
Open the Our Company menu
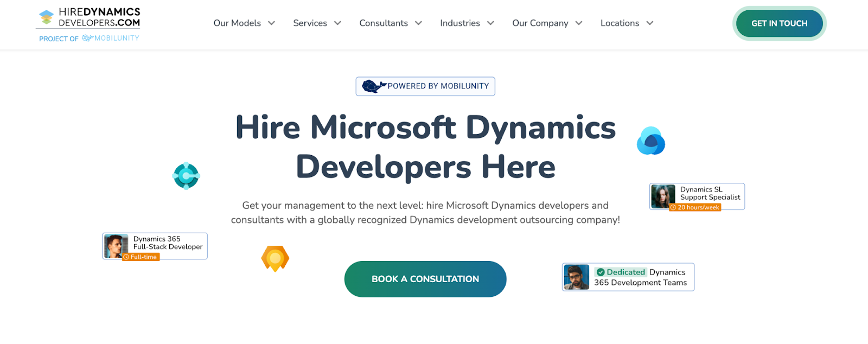point(540,23)
